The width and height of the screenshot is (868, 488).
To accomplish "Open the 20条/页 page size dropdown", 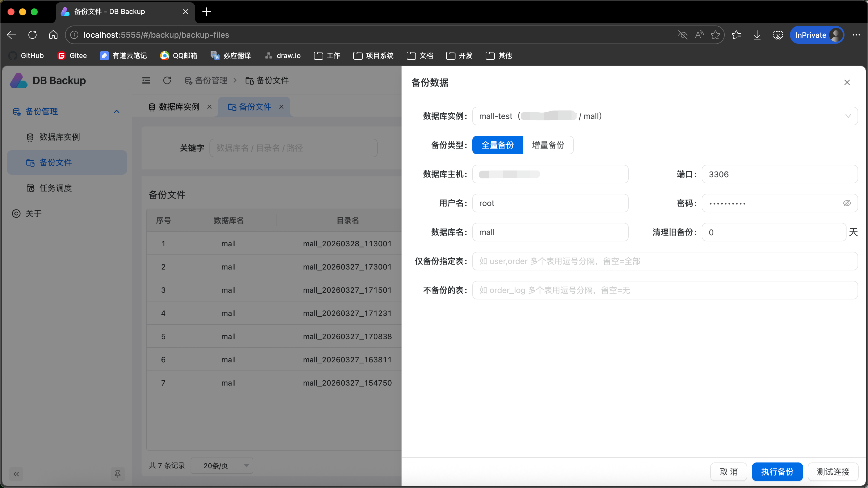I will 222,465.
